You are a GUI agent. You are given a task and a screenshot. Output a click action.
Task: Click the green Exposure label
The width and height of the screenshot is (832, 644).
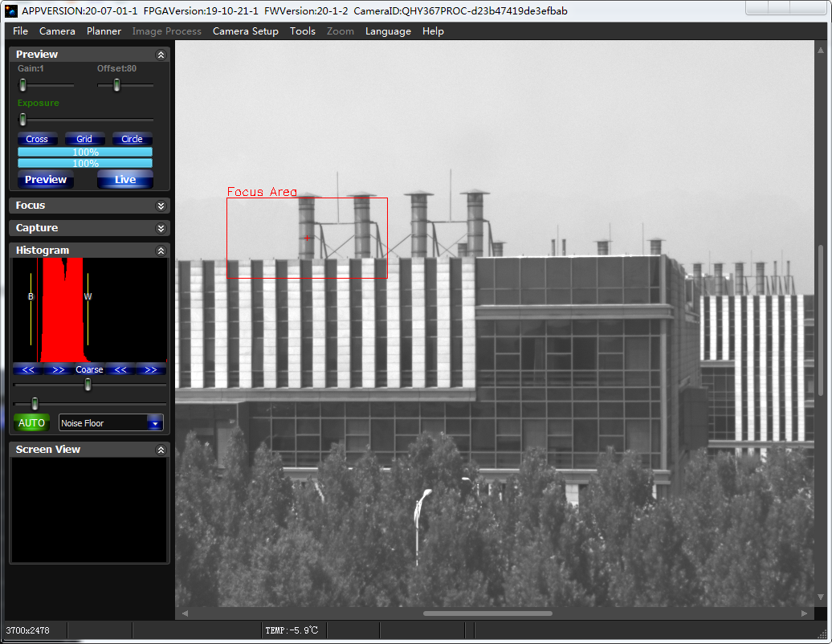(39, 103)
